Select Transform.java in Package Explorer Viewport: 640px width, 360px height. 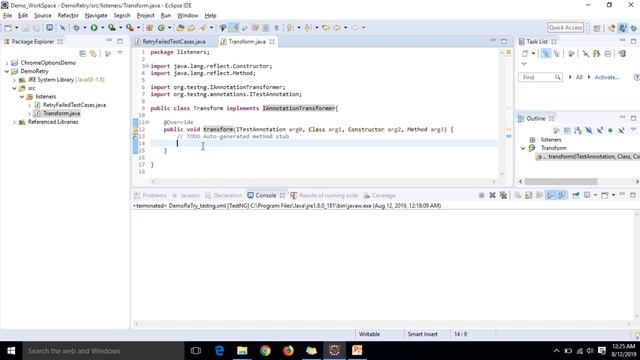(x=61, y=113)
